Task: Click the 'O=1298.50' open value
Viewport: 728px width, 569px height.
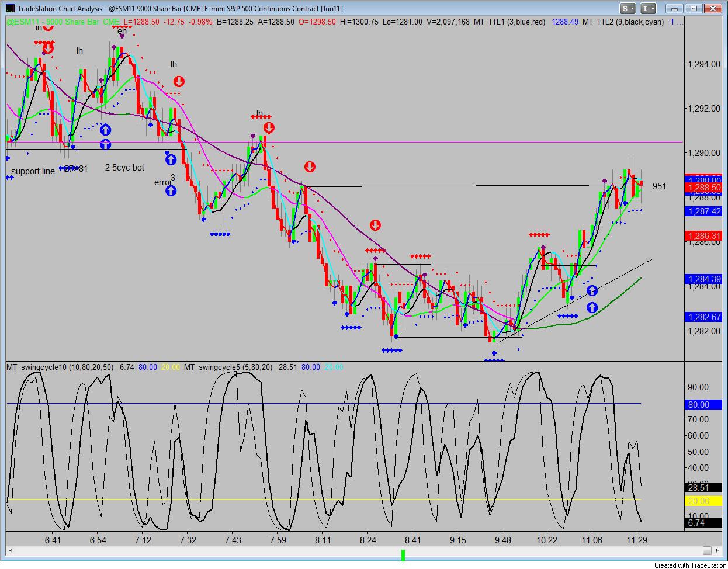Action: click(317, 22)
